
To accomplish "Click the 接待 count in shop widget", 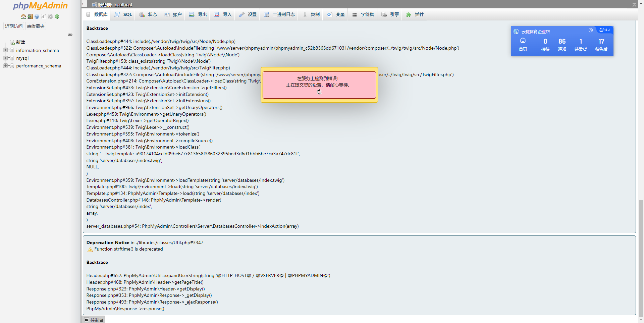I will (x=545, y=44).
